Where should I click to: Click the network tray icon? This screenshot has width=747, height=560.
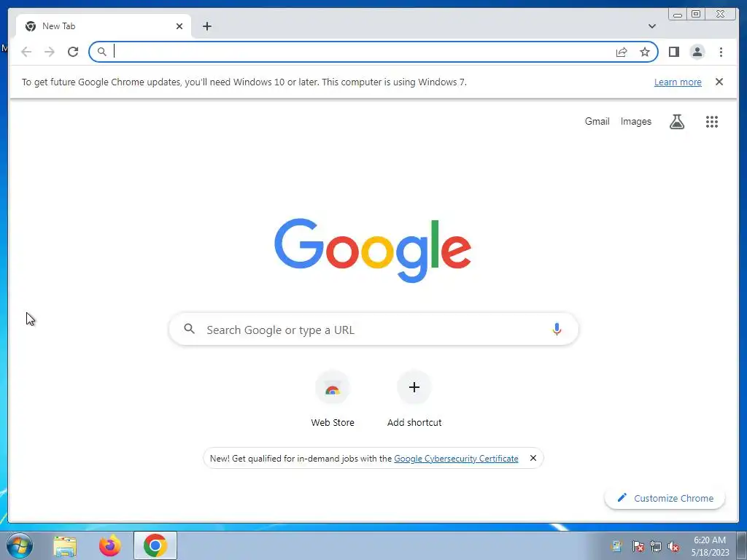point(656,546)
